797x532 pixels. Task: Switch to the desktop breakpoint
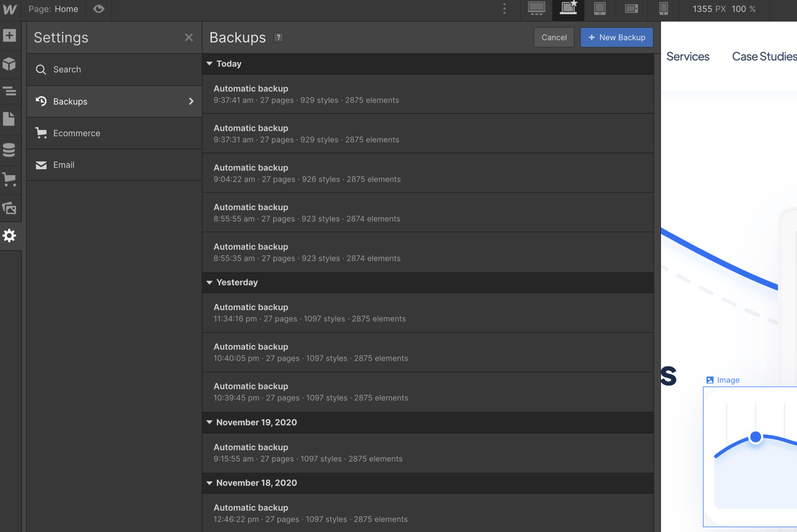pos(536,9)
